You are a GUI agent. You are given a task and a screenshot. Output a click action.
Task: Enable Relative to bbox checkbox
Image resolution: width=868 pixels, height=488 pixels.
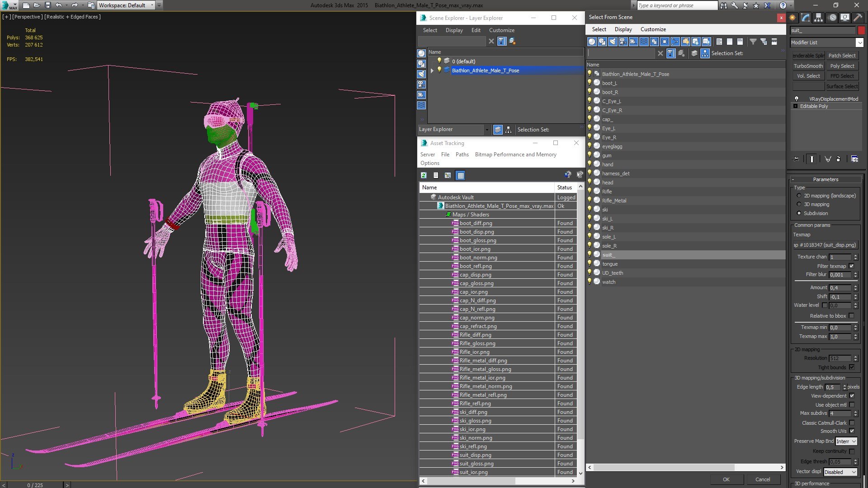tap(852, 316)
